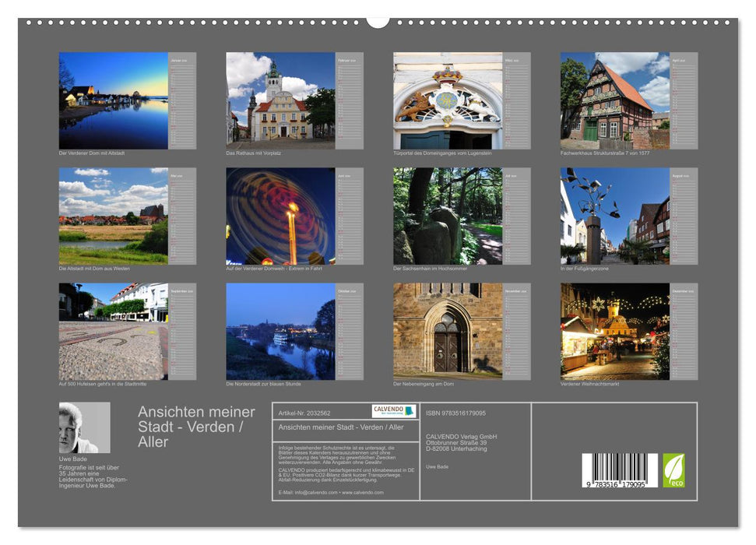Select the Der Nebeneingang am Dom thumbnail
Screen dimensions: 756x545
[x=444, y=331]
